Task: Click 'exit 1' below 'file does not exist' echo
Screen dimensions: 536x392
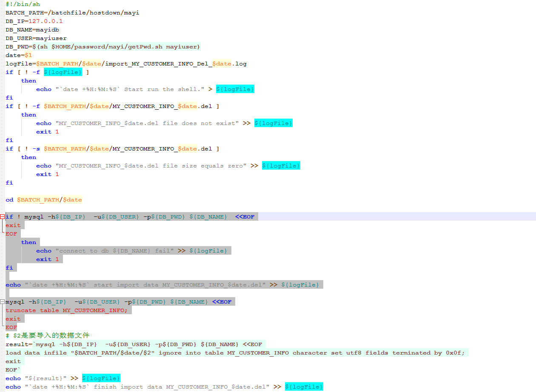Action: click(47, 132)
